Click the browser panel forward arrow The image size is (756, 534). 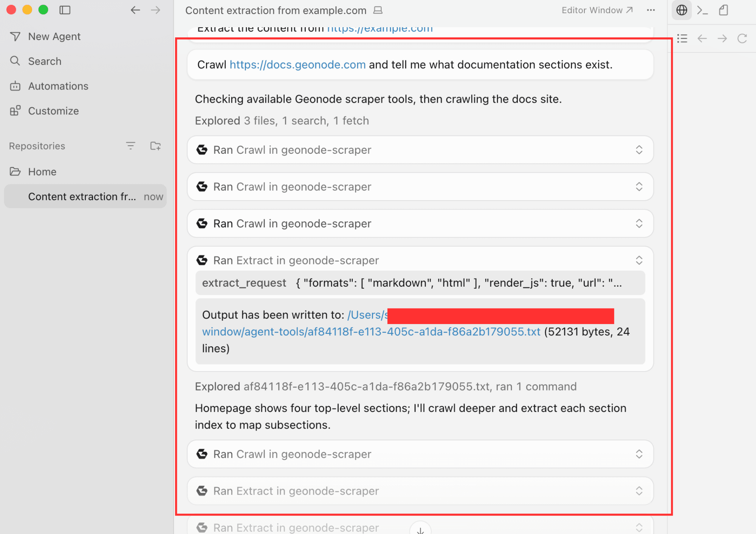coord(722,39)
